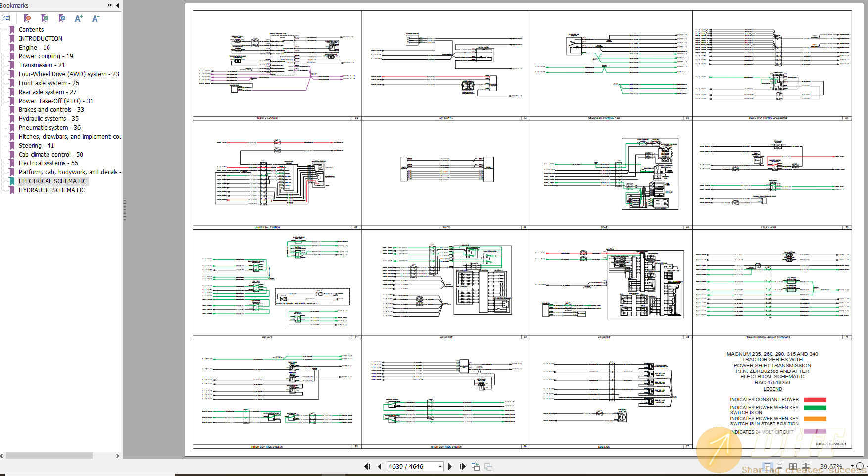Image resolution: width=868 pixels, height=476 pixels.
Task: Increase bookmark font size with A+
Action: click(x=79, y=18)
